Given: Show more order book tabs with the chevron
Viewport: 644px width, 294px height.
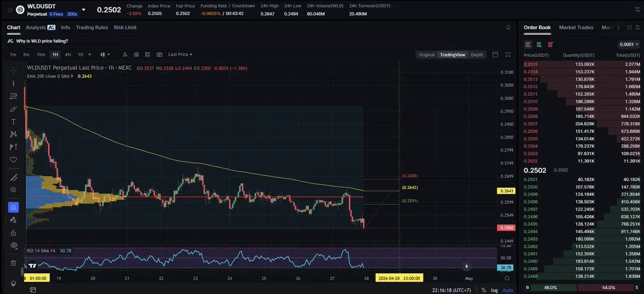Looking at the screenshot, I should click(x=618, y=27).
